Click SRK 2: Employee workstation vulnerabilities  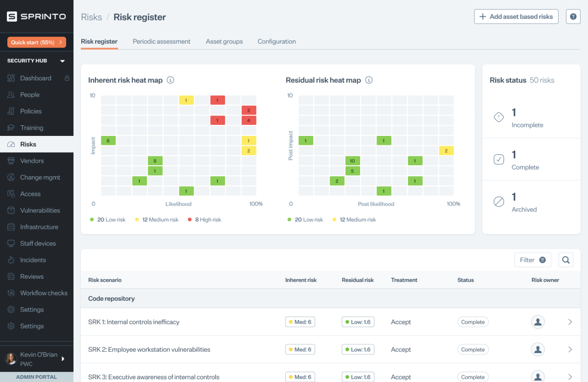(149, 349)
